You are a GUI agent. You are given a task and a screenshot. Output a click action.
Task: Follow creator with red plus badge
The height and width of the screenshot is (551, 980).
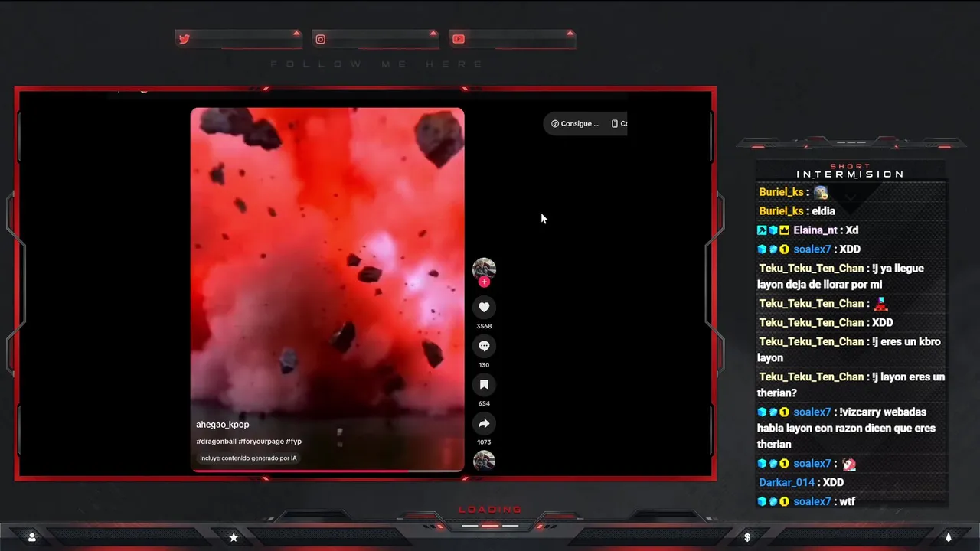[x=484, y=282]
